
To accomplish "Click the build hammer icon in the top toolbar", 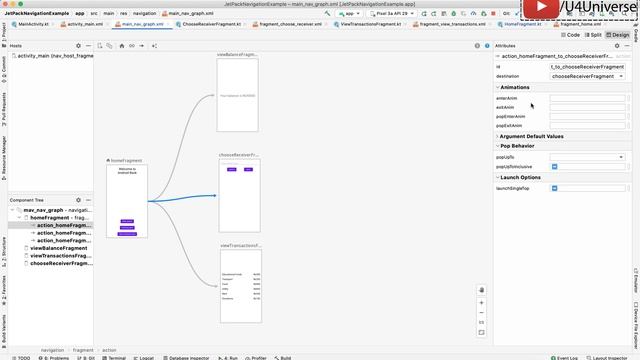I will click(x=327, y=13).
